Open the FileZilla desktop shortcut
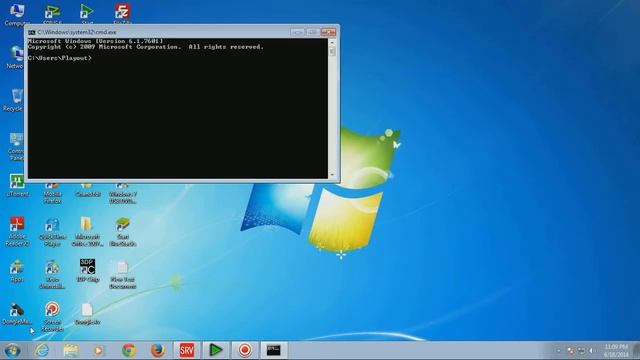 (x=122, y=13)
